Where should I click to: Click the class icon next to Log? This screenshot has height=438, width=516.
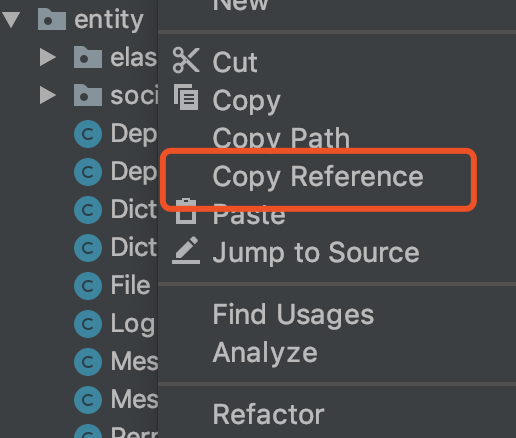[88, 324]
